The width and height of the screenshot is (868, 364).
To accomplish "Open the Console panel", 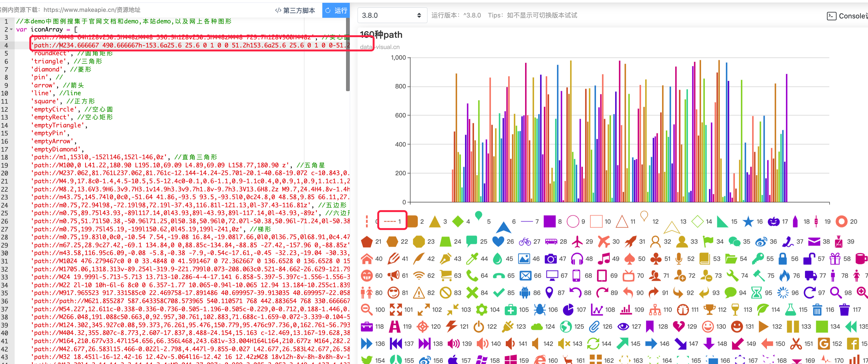I will 847,16.
